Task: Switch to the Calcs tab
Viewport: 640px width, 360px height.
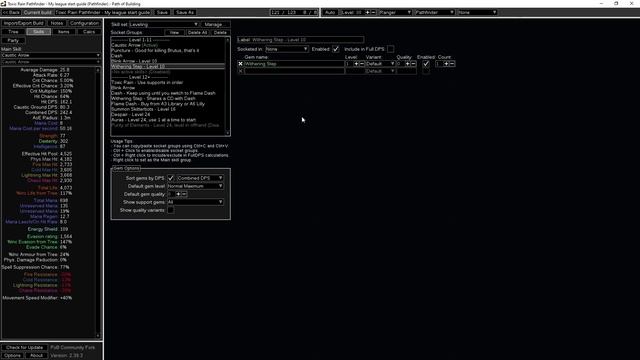Action: pos(89,31)
